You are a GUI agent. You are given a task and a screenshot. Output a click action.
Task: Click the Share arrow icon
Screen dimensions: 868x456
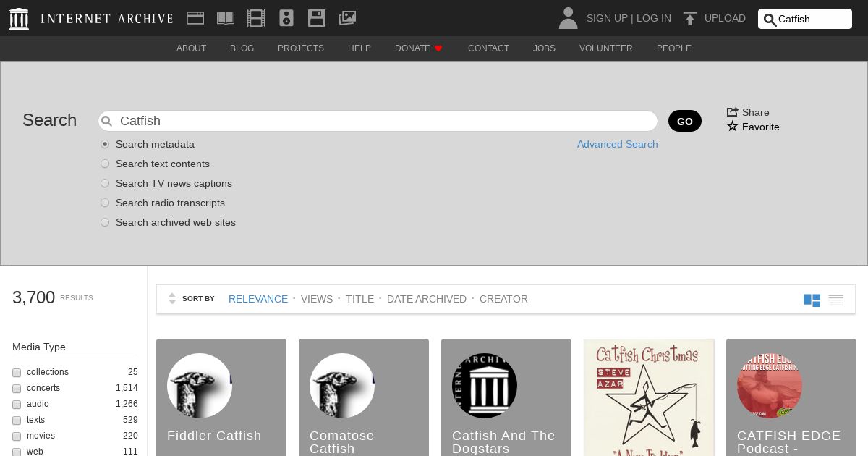[732, 111]
